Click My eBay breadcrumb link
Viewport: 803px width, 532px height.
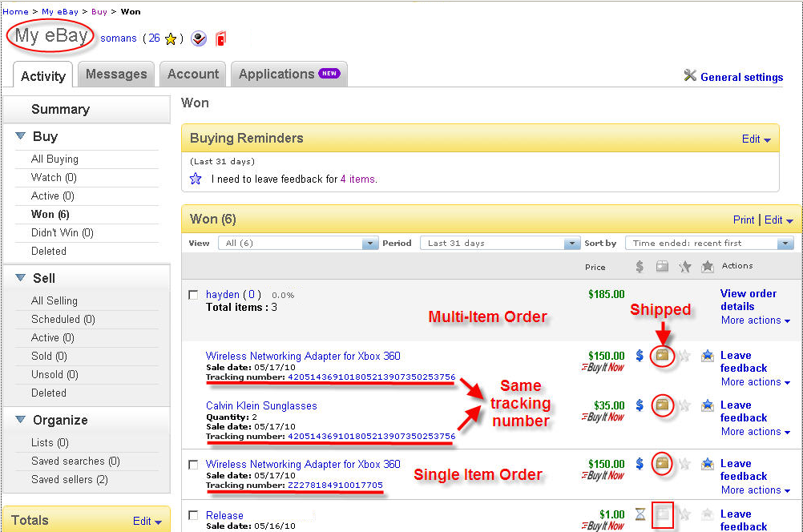coord(60,12)
